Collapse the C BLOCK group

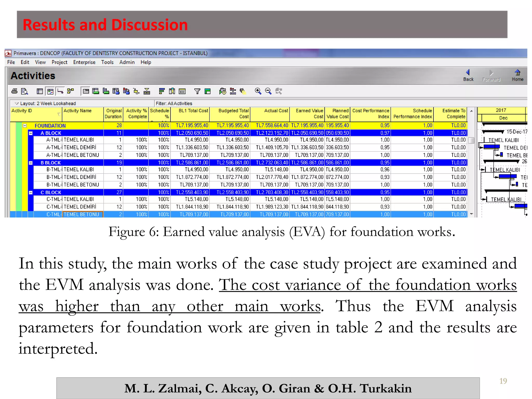click(31, 192)
